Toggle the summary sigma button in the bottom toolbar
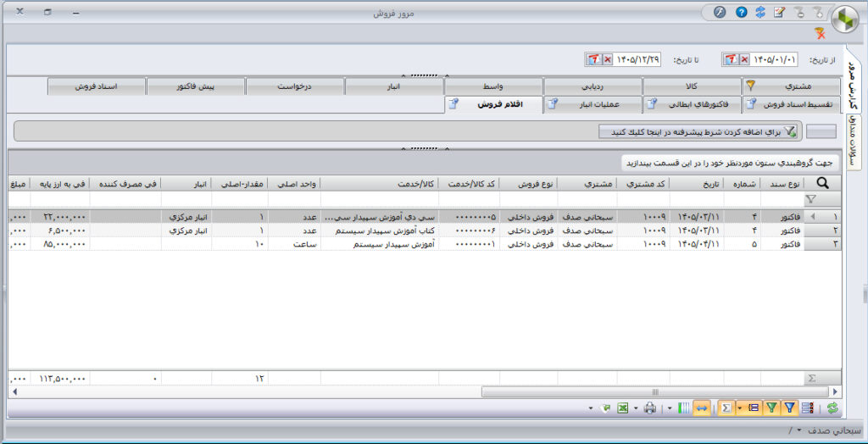 click(x=726, y=408)
